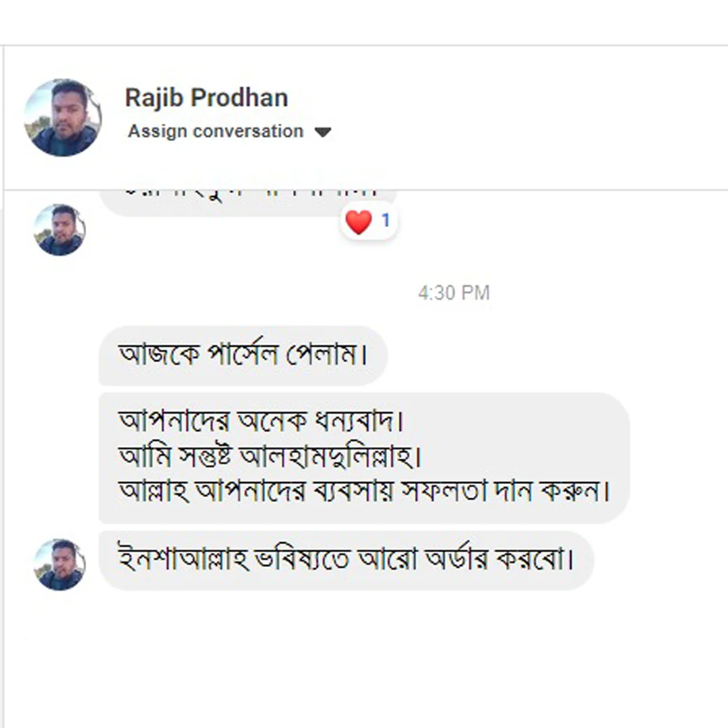Click the word 'অর্ডার' in the last message

pyautogui.click(x=456, y=560)
